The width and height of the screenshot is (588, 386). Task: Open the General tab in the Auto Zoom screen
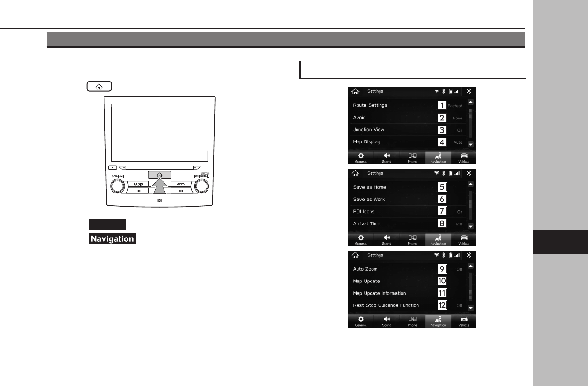tap(361, 321)
